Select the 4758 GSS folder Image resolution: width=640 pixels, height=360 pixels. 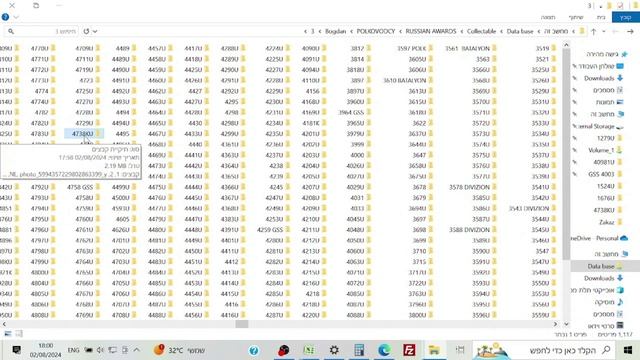point(84,187)
